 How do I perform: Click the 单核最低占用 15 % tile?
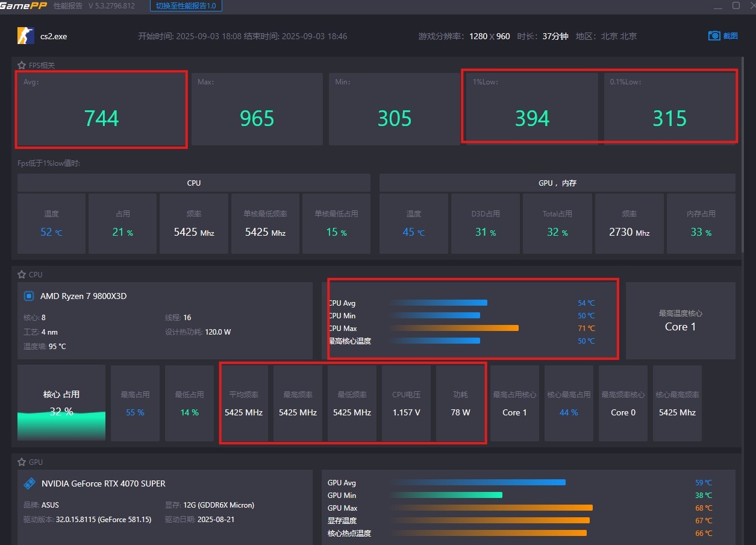pyautogui.click(x=336, y=224)
